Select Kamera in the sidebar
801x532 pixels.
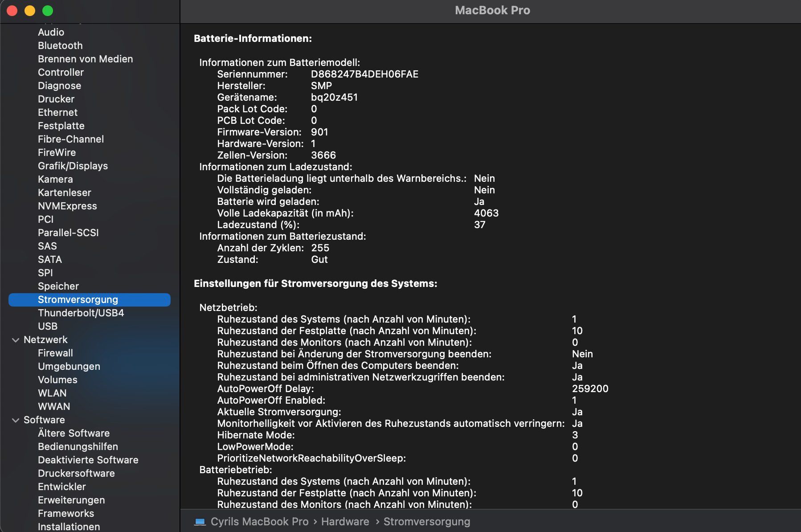pos(55,179)
